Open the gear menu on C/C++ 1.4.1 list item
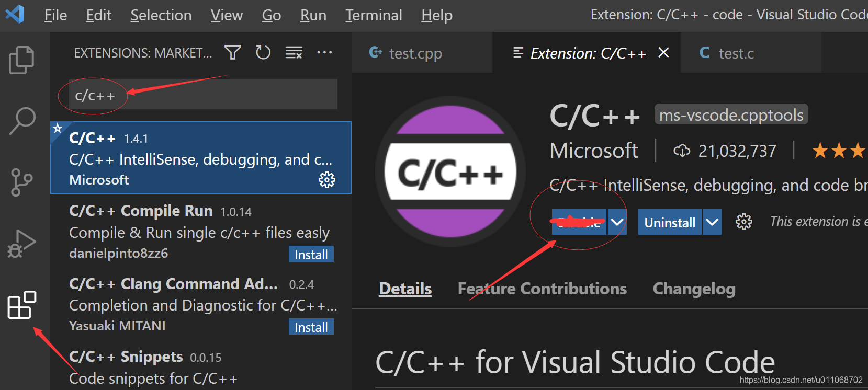 pos(327,180)
